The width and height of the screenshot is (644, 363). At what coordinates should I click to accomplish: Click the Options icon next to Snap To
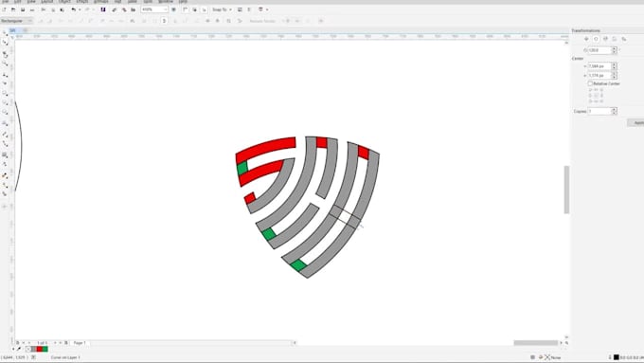240,9
